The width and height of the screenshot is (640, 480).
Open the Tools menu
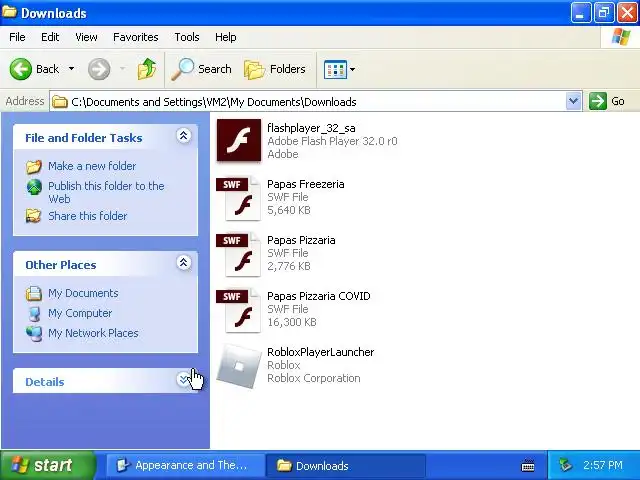(187, 37)
